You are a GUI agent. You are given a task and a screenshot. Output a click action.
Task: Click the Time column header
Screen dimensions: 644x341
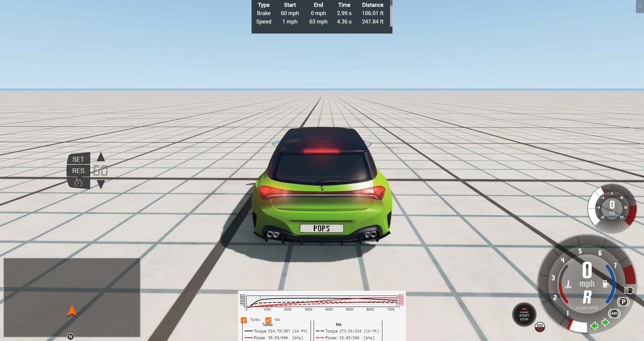point(344,5)
